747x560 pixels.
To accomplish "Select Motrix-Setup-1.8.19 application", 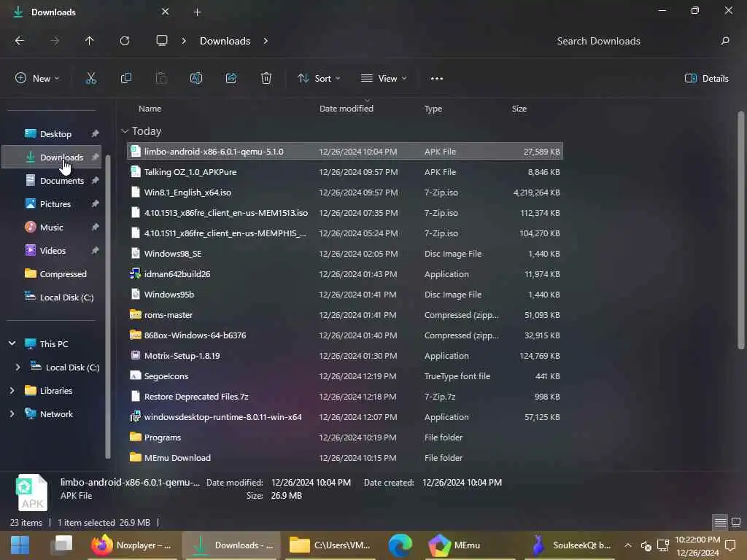I will coord(345,356).
